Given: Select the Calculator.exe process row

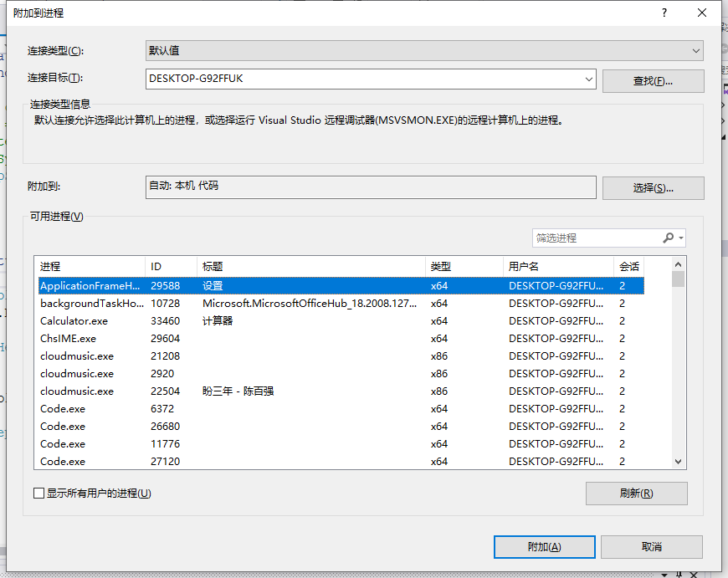Looking at the screenshot, I should [x=251, y=321].
